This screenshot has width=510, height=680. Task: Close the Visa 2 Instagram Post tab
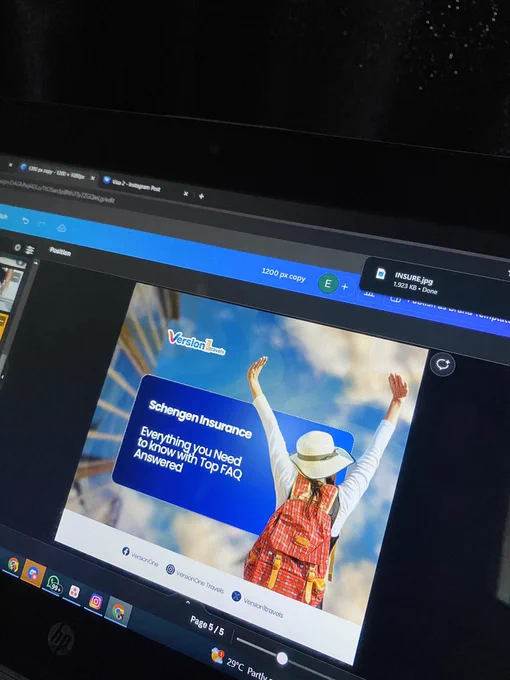click(186, 193)
